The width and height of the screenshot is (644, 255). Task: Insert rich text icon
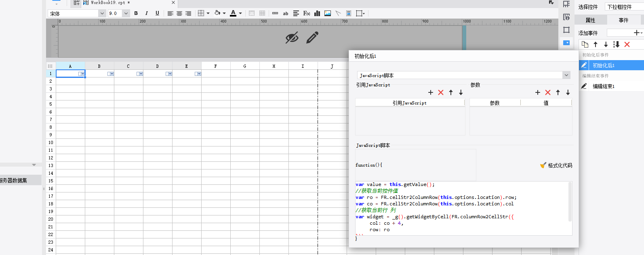coord(296,13)
